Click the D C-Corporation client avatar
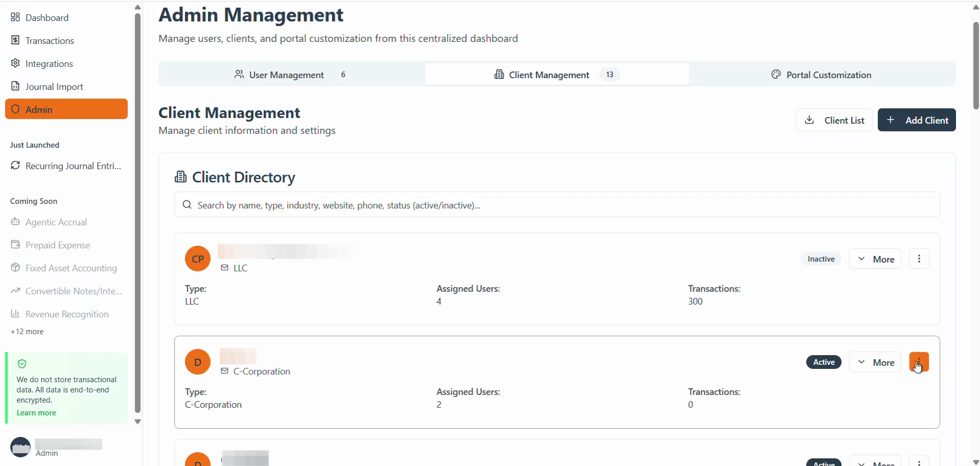 point(198,362)
